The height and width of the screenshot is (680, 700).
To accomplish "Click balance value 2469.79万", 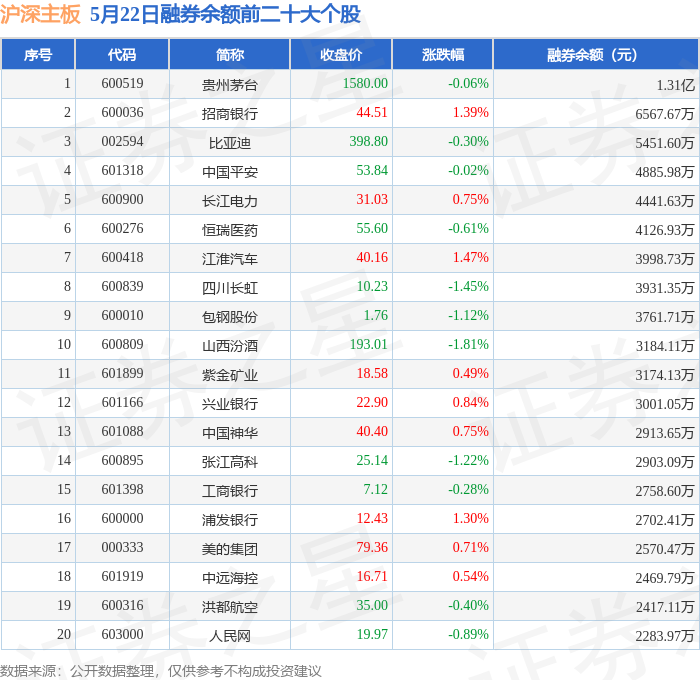I will (x=665, y=578).
